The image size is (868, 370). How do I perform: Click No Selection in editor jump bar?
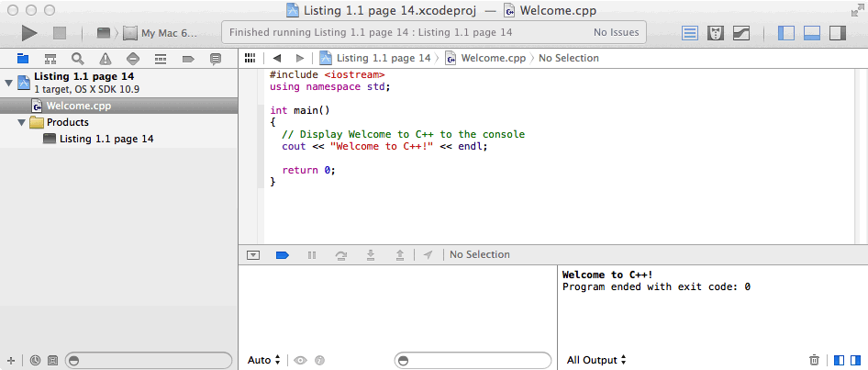coord(569,58)
